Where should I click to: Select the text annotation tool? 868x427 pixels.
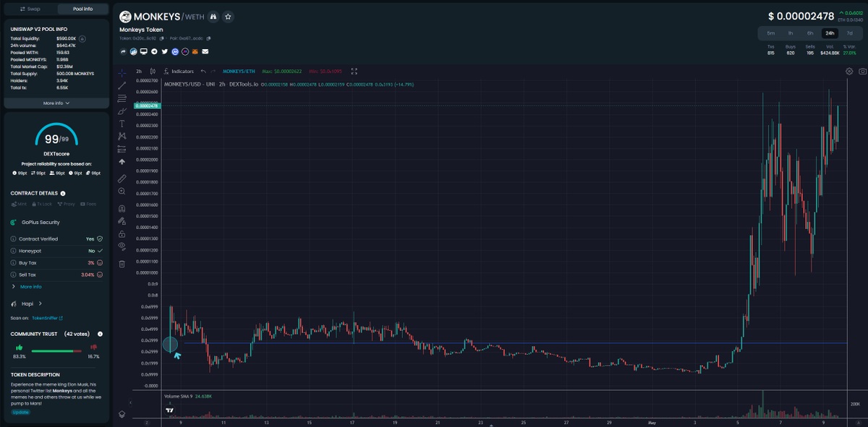tap(122, 124)
